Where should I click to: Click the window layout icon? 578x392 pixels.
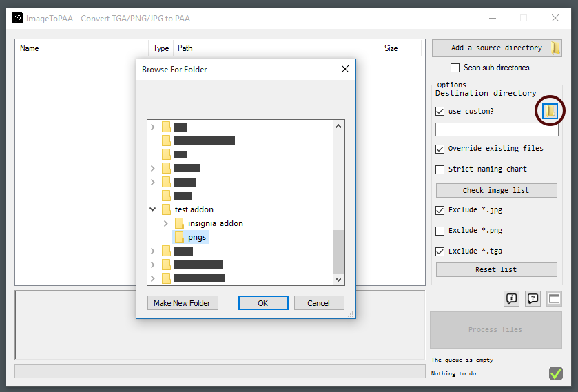(554, 298)
